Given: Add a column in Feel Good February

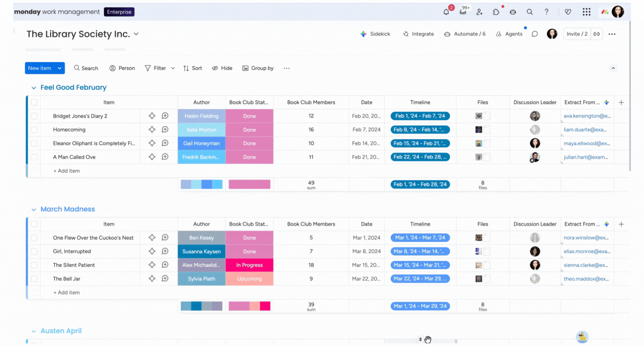Looking at the screenshot, I should tap(621, 102).
